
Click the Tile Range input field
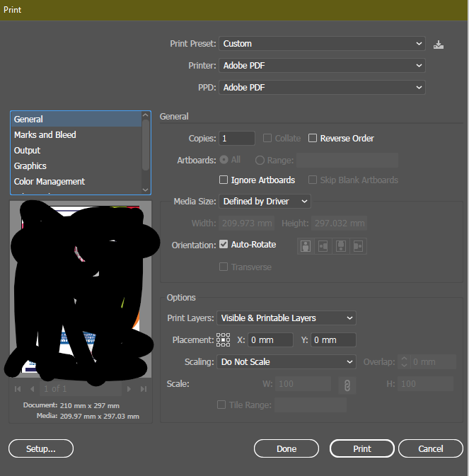tap(311, 405)
